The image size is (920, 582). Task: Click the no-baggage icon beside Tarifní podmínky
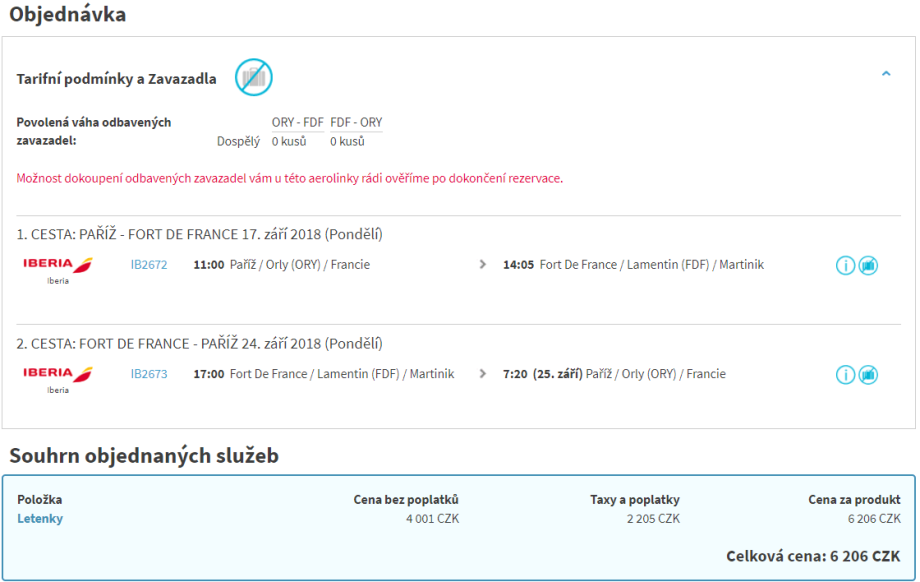(x=253, y=77)
